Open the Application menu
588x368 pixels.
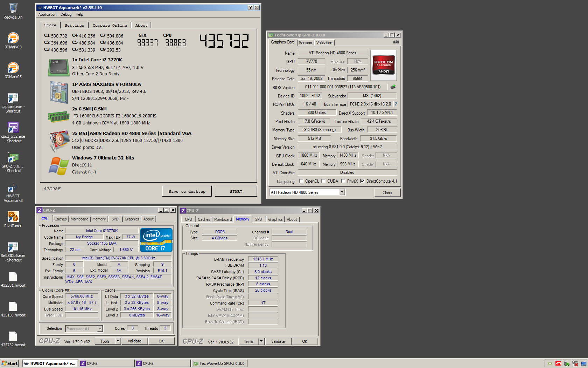[x=47, y=14]
